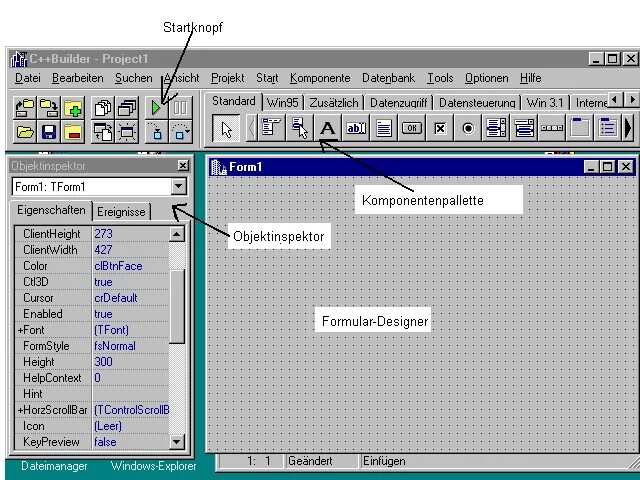The height and width of the screenshot is (480, 640).
Task: Click the Pause button beside Run
Action: (x=180, y=108)
